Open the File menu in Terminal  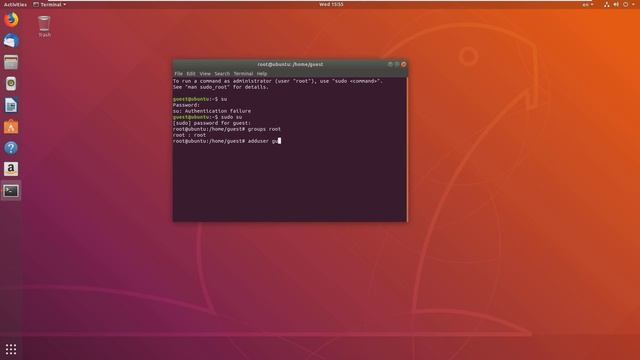[178, 74]
